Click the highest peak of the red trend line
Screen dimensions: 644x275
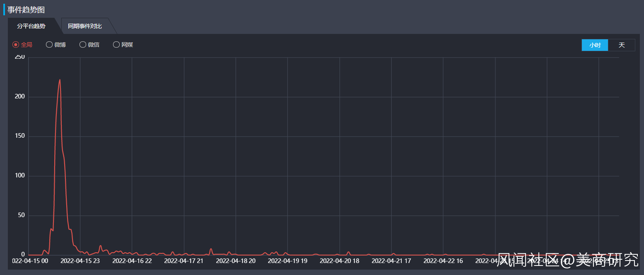tap(60, 80)
